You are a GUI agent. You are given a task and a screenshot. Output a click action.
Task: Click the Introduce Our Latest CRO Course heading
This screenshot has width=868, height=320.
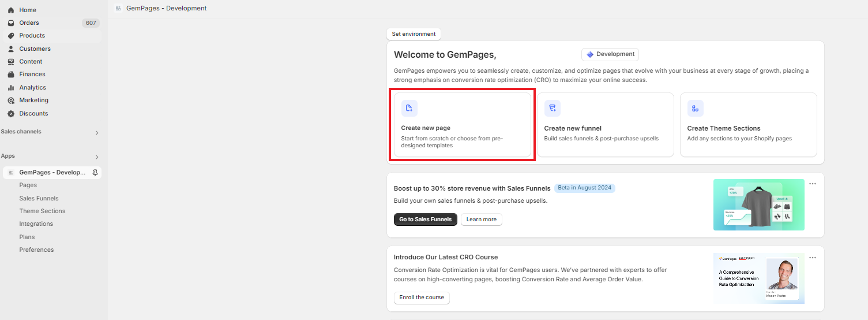[x=446, y=258]
